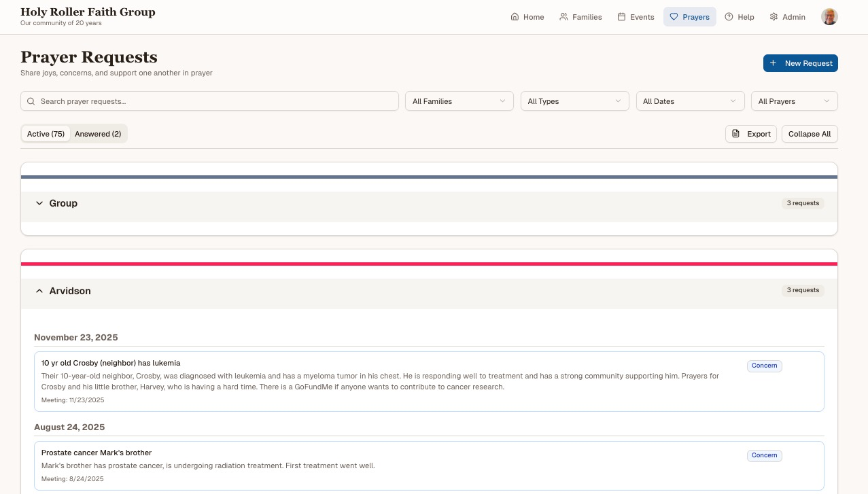The height and width of the screenshot is (494, 868).
Task: Open the profile avatar in the top bar
Action: (x=829, y=16)
